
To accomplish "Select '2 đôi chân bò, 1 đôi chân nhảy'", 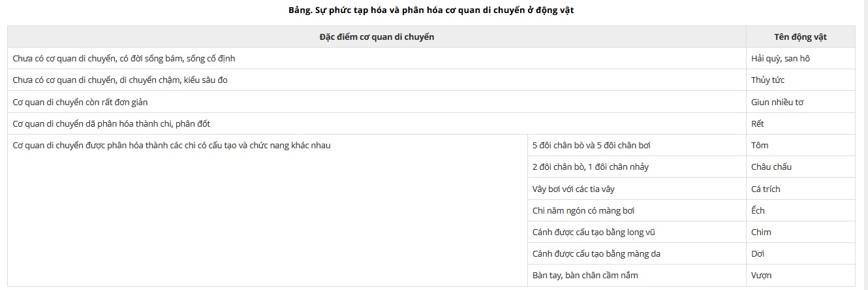I will click(x=637, y=167).
